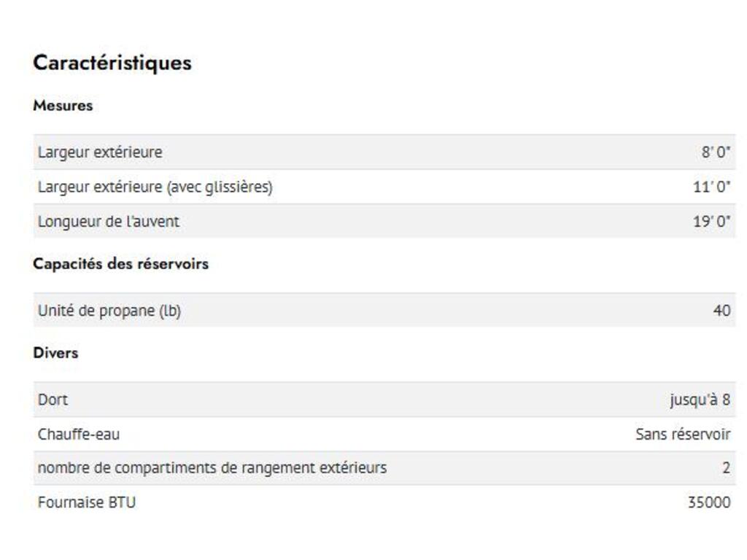This screenshot has width=747, height=560.
Task: Select the 11' 0" width value
Action: click(x=711, y=187)
